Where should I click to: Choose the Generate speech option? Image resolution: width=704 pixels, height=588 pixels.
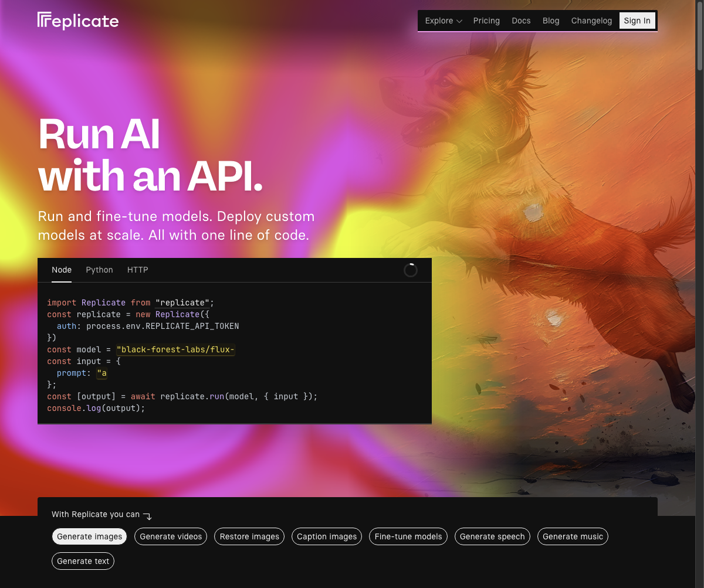pos(492,536)
